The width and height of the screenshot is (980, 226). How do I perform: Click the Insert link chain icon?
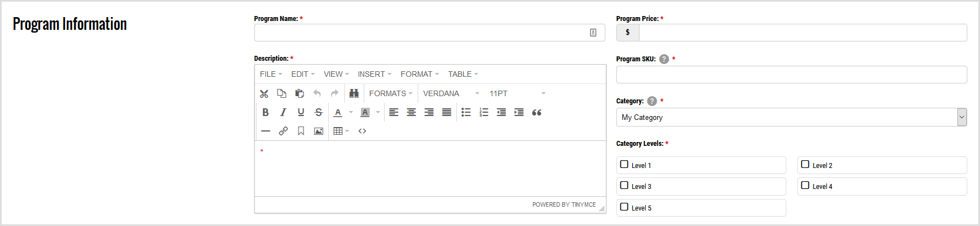coord(283,131)
